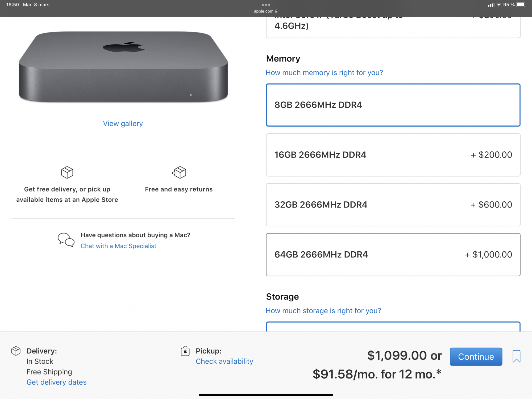Click Chat with a Mac Specialist
Viewport: 532px width, 399px height.
click(x=118, y=246)
